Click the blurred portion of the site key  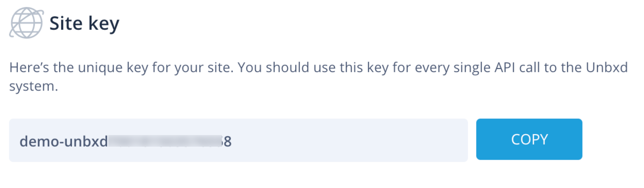pyautogui.click(x=165, y=141)
